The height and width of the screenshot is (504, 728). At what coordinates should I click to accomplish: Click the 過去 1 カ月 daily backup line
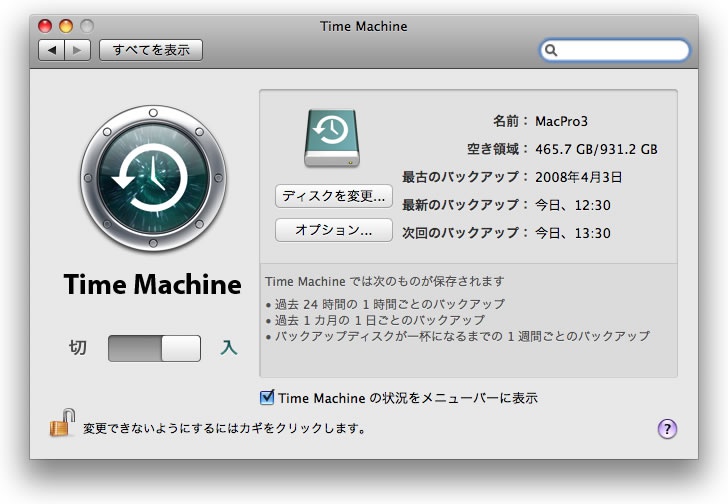[375, 320]
